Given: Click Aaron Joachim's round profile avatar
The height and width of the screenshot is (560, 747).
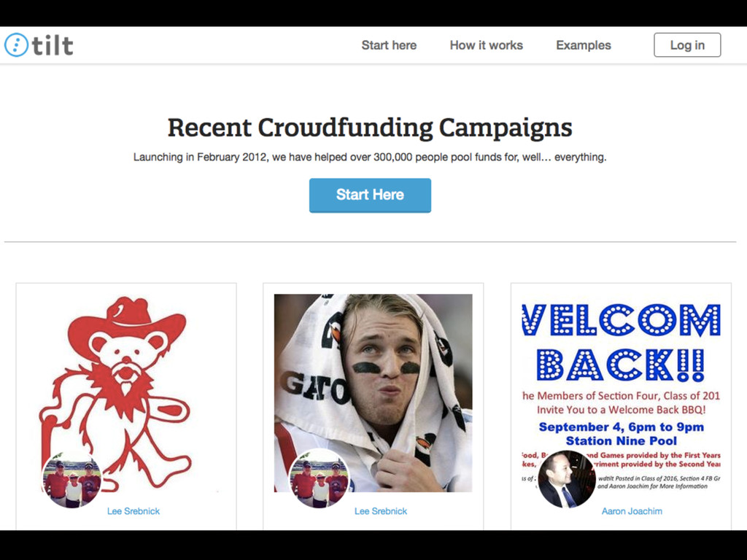Looking at the screenshot, I should tap(566, 478).
